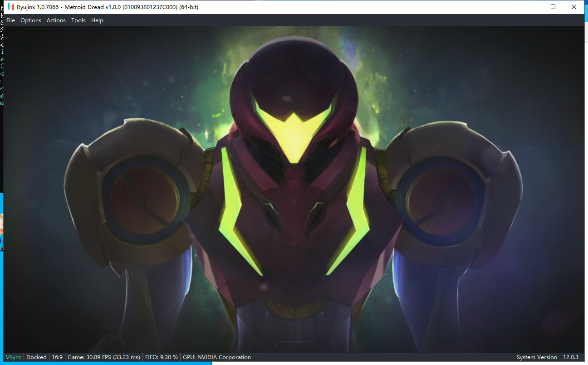Click the 12.0.3 firmware version number
588x365 pixels.
tap(571, 357)
